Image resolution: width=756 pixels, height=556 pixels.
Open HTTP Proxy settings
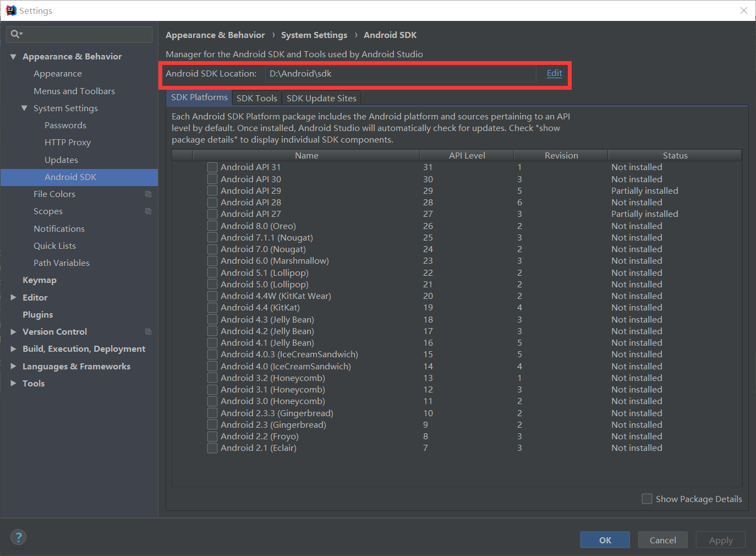[68, 142]
